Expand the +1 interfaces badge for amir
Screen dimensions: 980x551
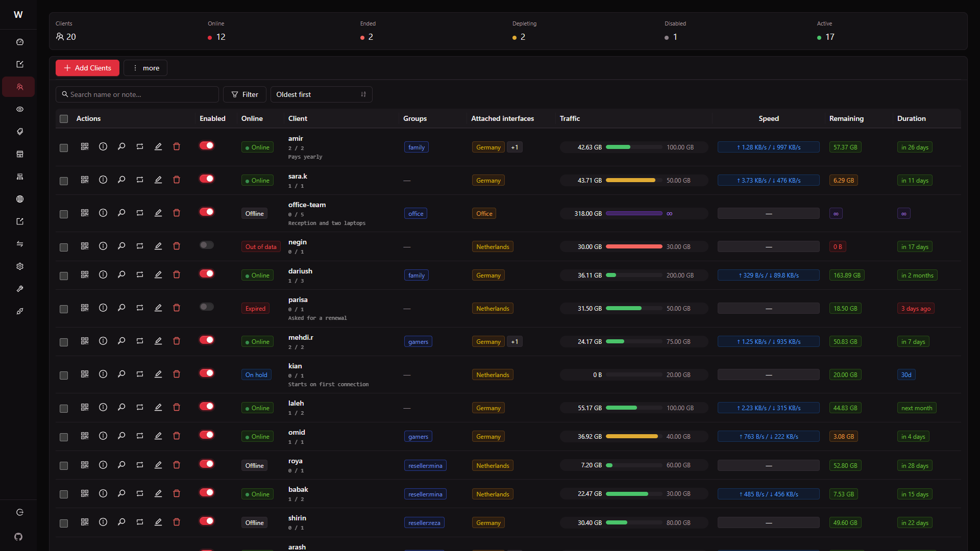(514, 147)
